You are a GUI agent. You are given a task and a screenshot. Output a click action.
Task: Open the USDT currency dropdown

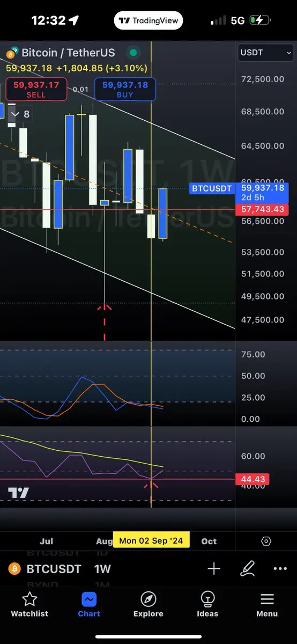pyautogui.click(x=266, y=53)
